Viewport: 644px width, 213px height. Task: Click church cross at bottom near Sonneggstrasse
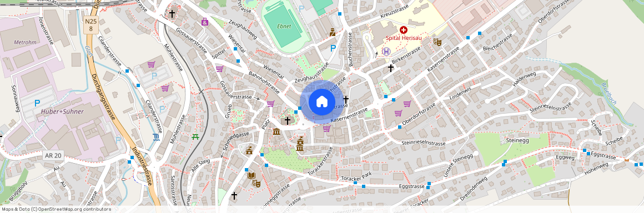point(234,195)
